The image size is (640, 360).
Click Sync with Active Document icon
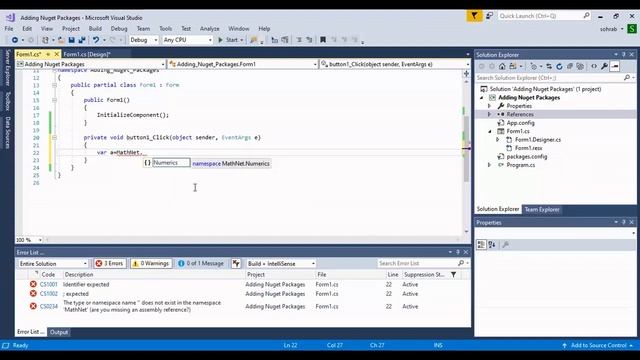pos(549,66)
